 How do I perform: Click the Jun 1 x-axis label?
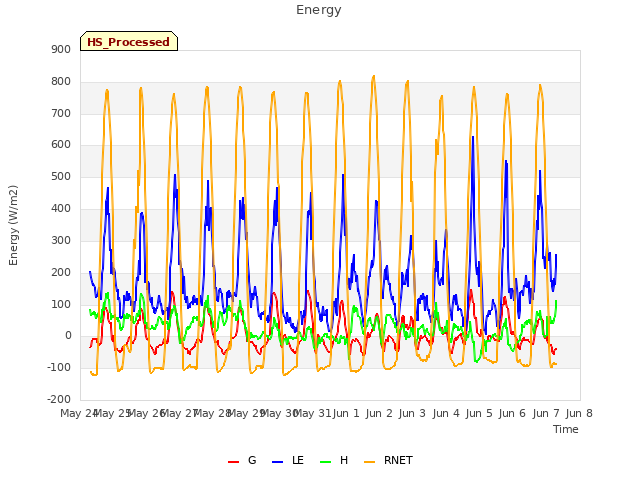point(346,413)
